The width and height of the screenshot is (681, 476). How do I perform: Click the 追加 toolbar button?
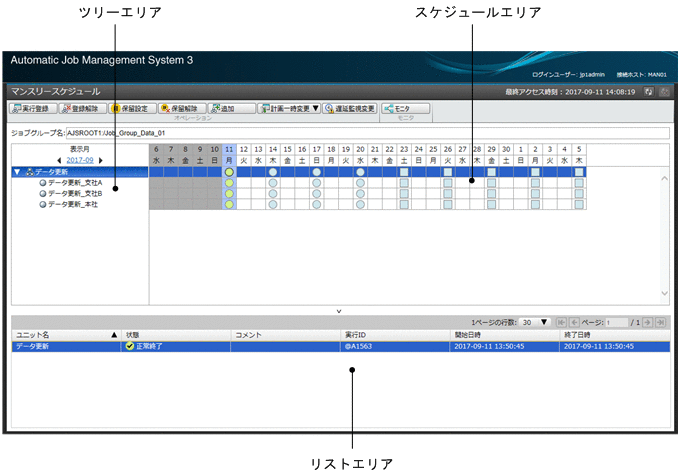(231, 109)
